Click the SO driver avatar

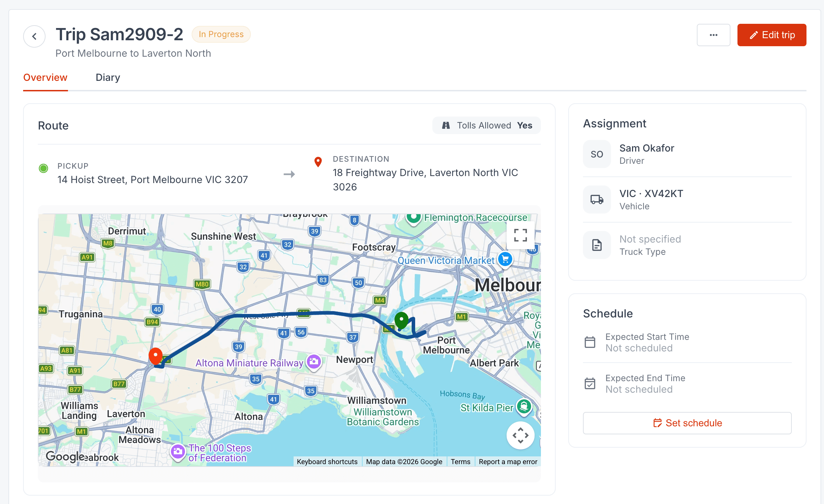[597, 154]
